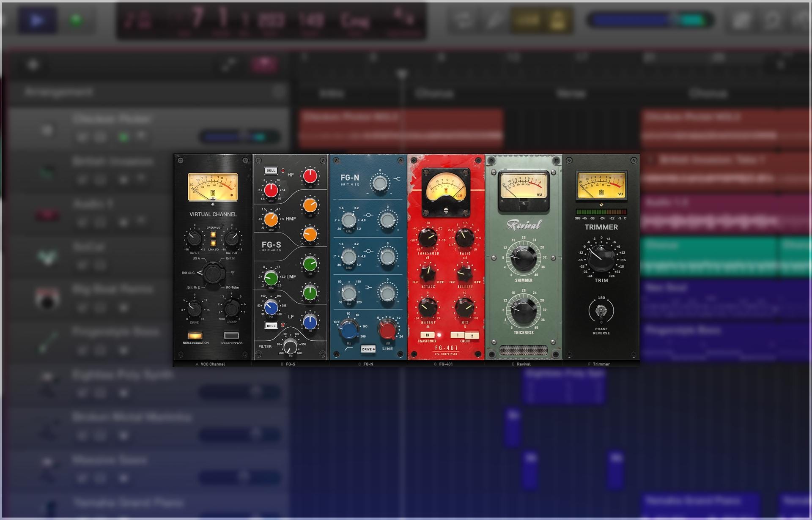Toggle the LF BELL button on FG-S
This screenshot has width=812, height=520.
[271, 326]
